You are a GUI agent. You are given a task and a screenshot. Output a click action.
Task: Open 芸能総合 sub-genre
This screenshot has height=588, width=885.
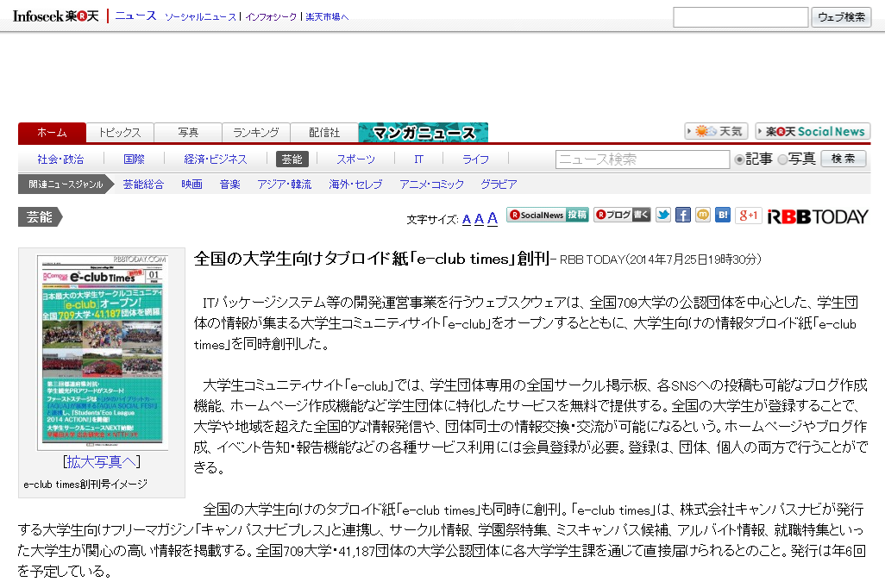[143, 184]
